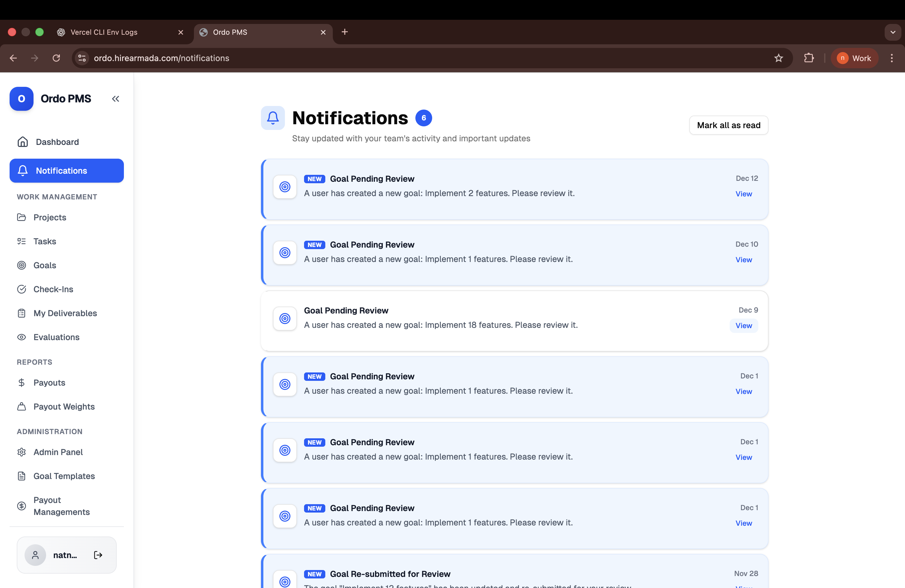The image size is (905, 588).
Task: Bookmark this page with star icon
Action: (x=778, y=58)
